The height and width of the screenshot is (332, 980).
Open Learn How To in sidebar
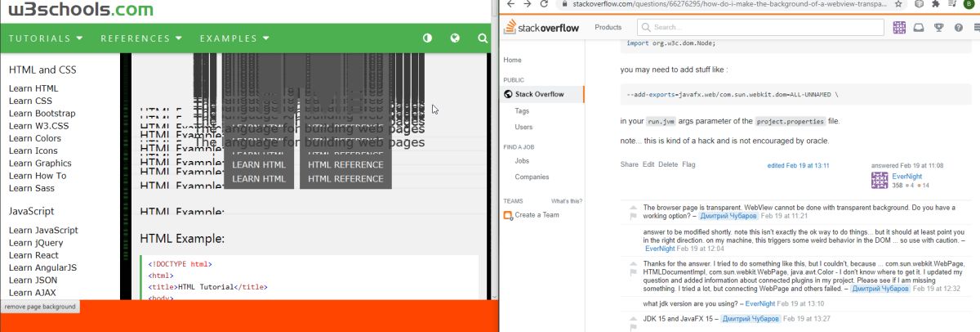coord(38,175)
